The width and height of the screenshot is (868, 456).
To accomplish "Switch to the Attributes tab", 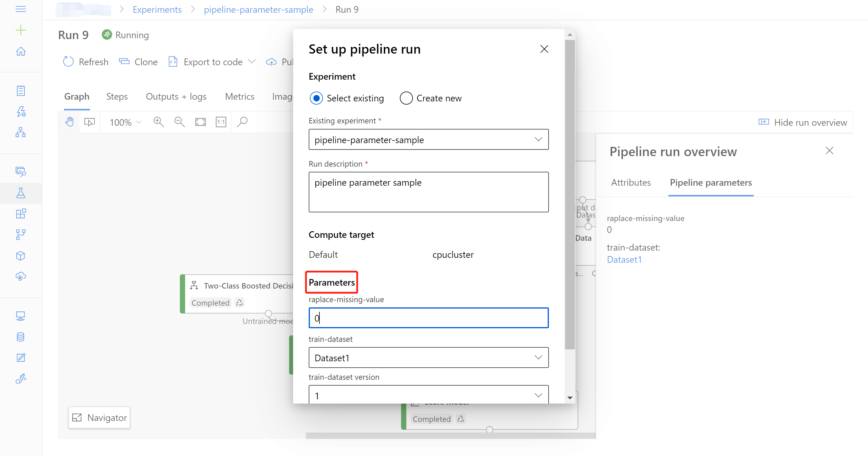I will point(630,183).
